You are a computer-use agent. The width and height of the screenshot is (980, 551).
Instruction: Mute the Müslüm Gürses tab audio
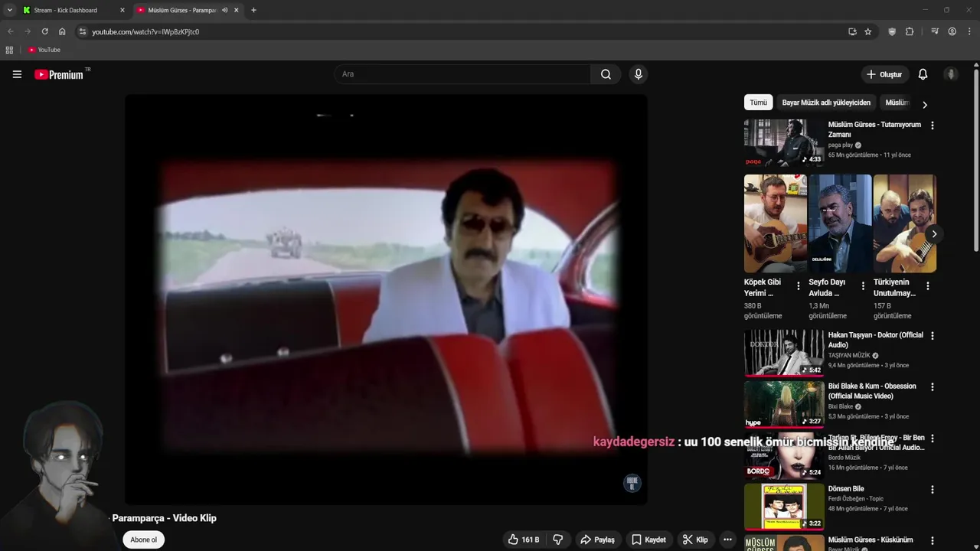[x=224, y=10]
